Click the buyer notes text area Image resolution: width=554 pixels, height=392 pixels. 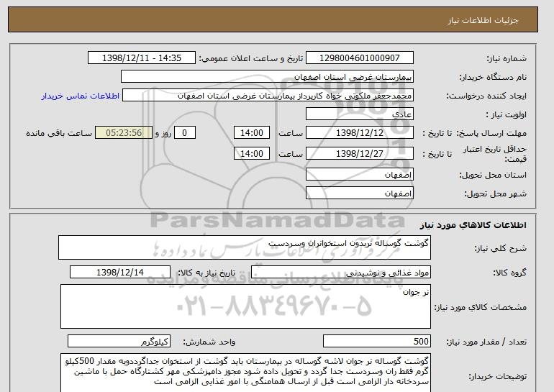coord(245,373)
